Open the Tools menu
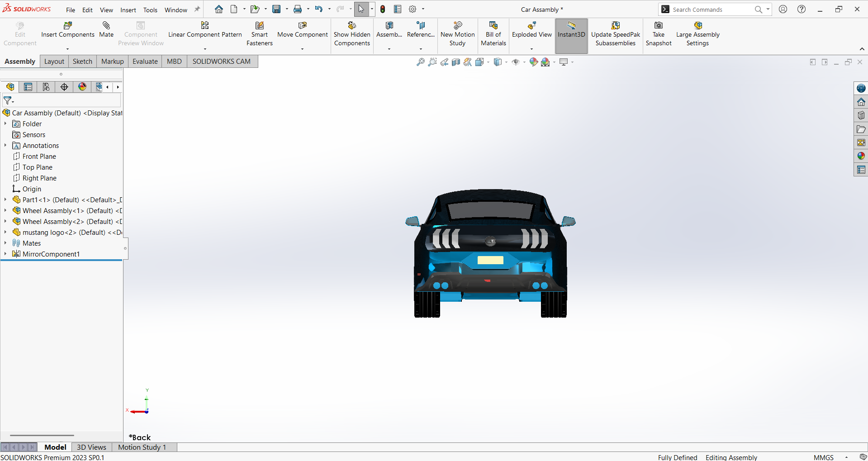 coord(150,10)
